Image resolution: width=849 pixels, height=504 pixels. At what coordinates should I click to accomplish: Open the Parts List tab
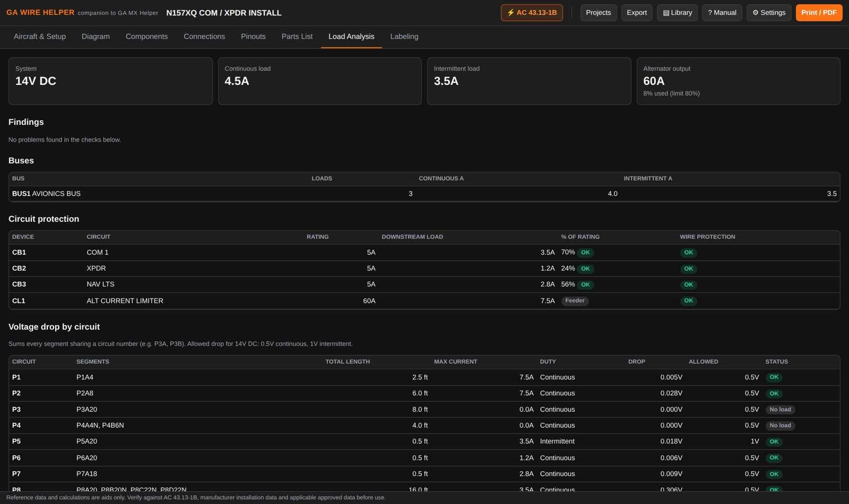point(297,37)
